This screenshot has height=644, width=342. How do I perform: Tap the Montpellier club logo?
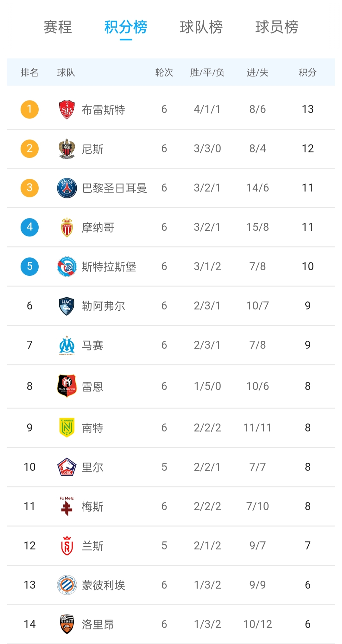(67, 585)
